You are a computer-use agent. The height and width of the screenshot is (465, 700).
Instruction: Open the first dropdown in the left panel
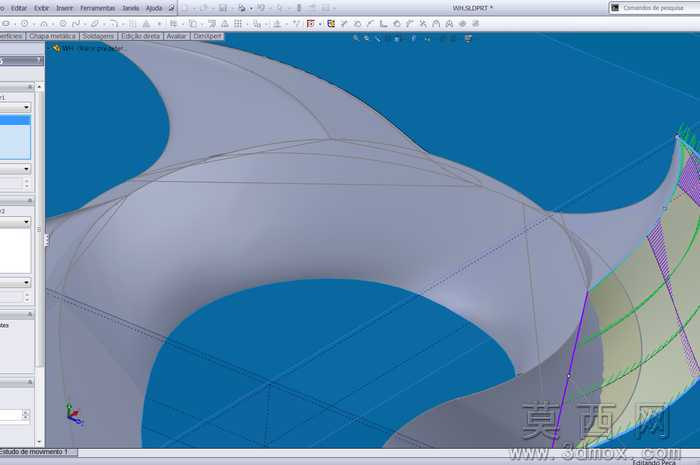(15, 107)
